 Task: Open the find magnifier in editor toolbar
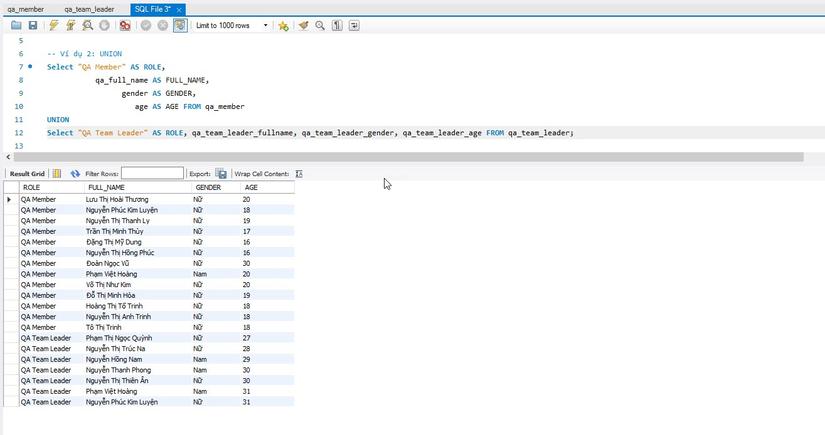tap(321, 25)
